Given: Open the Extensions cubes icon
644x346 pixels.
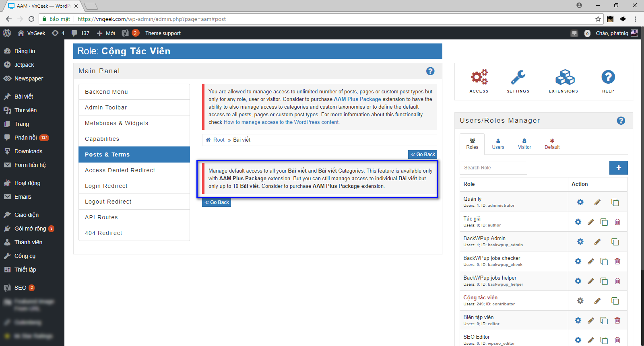Looking at the screenshot, I should click(x=563, y=81).
